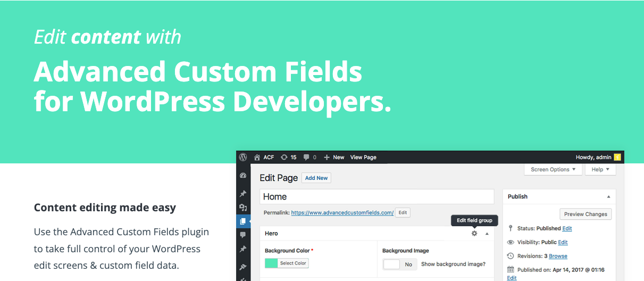Open the WordPress logo menu
644x281 pixels.
243,157
